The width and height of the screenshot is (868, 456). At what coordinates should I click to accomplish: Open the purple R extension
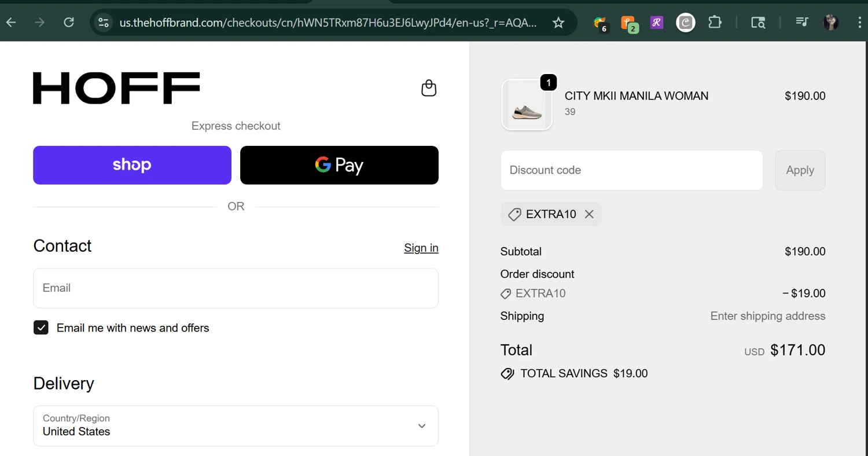[x=656, y=23]
